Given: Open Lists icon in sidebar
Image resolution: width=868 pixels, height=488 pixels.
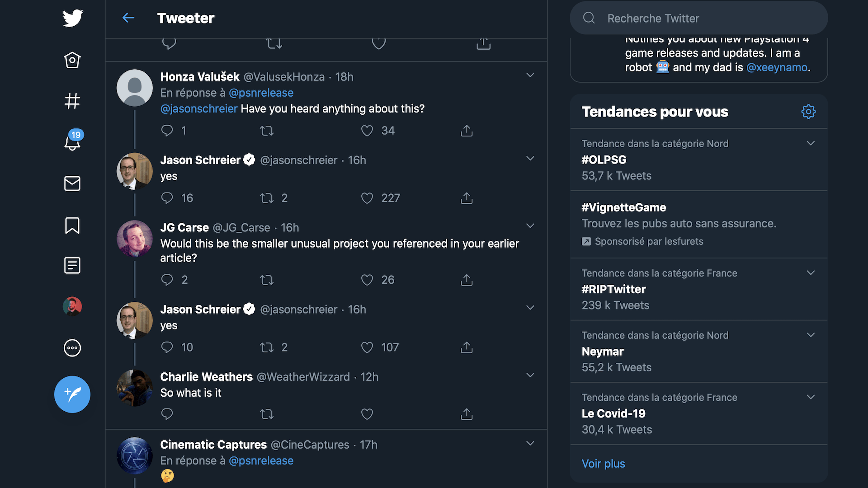Looking at the screenshot, I should [x=72, y=265].
